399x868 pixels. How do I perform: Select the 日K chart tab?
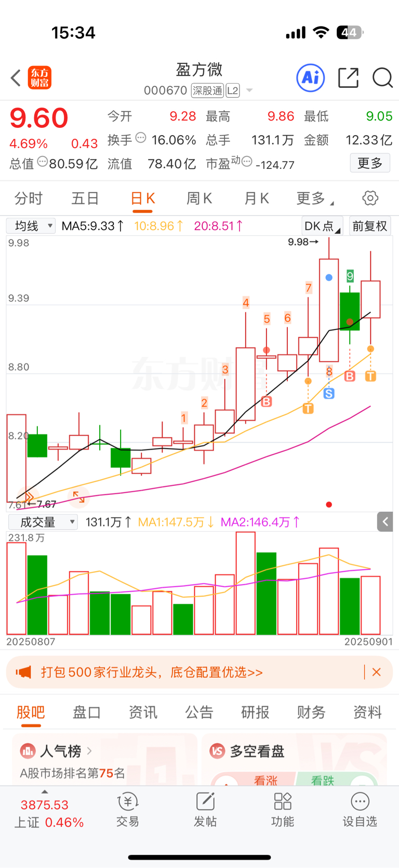pos(142,198)
